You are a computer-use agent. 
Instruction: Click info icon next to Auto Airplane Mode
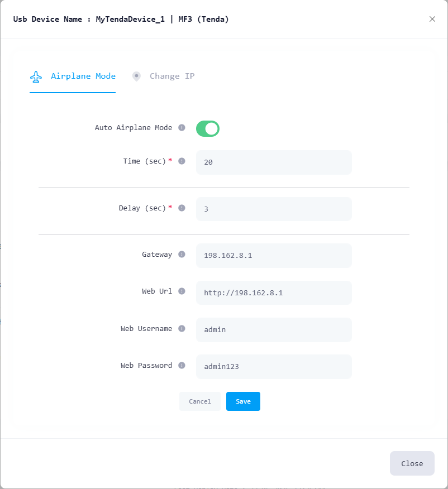click(182, 127)
